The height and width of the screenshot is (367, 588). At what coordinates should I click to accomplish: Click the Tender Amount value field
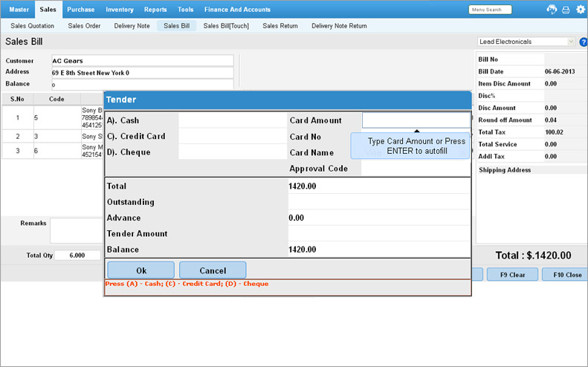(x=379, y=233)
